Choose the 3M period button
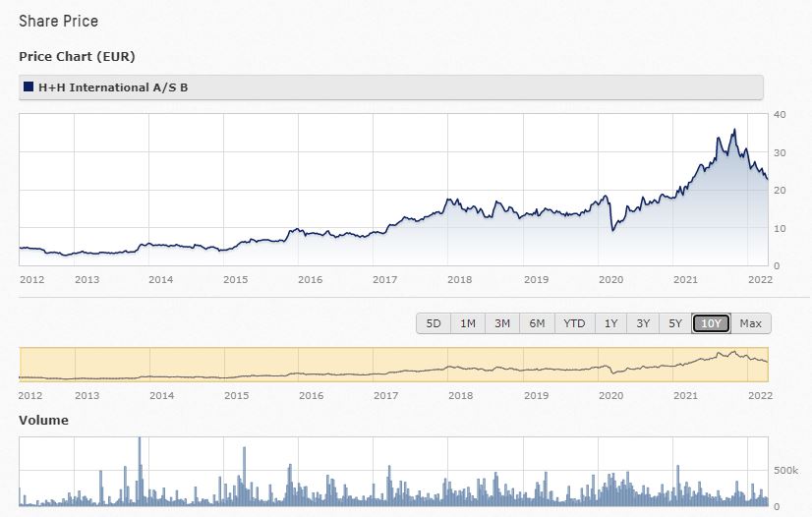This screenshot has width=812, height=517. pyautogui.click(x=501, y=323)
